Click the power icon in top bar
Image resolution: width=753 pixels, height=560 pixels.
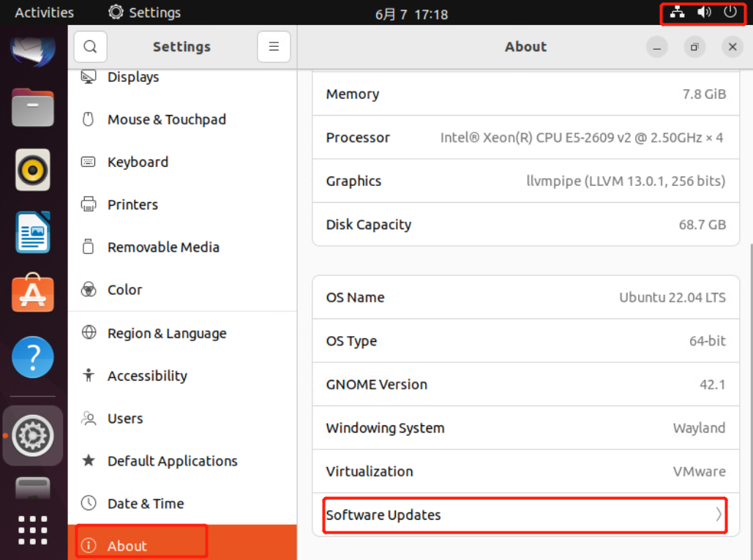click(730, 12)
